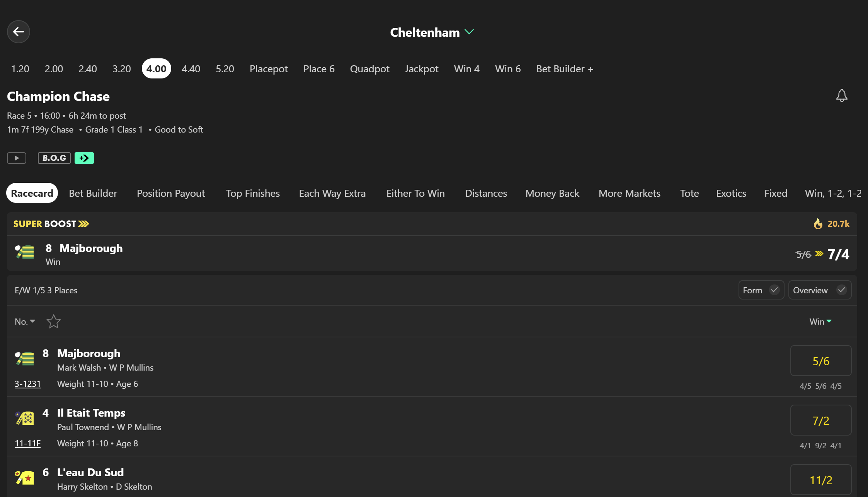Click the flame popularity icon

point(818,224)
